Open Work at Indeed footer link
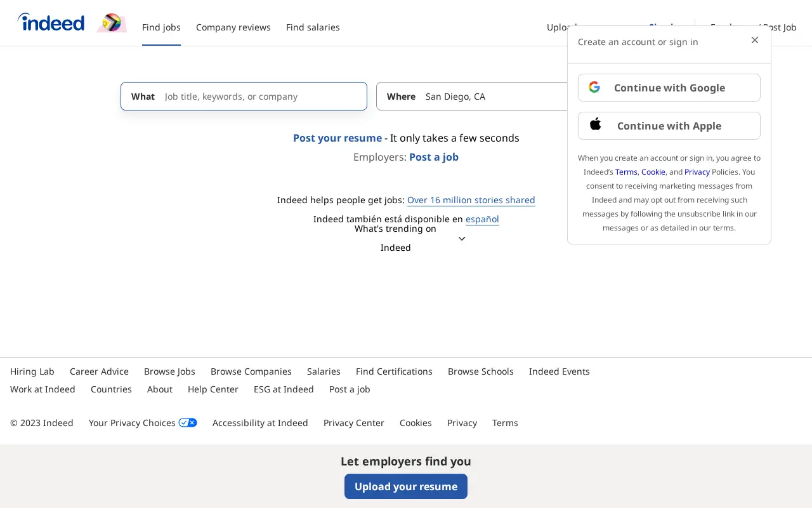The height and width of the screenshot is (508, 812). (x=43, y=389)
